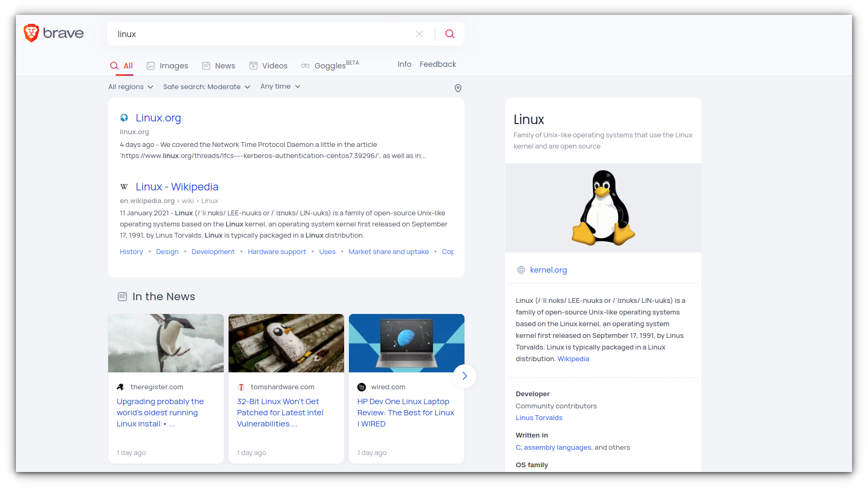
Task: Click the globe favicon beside Linux.org
Action: pos(124,118)
